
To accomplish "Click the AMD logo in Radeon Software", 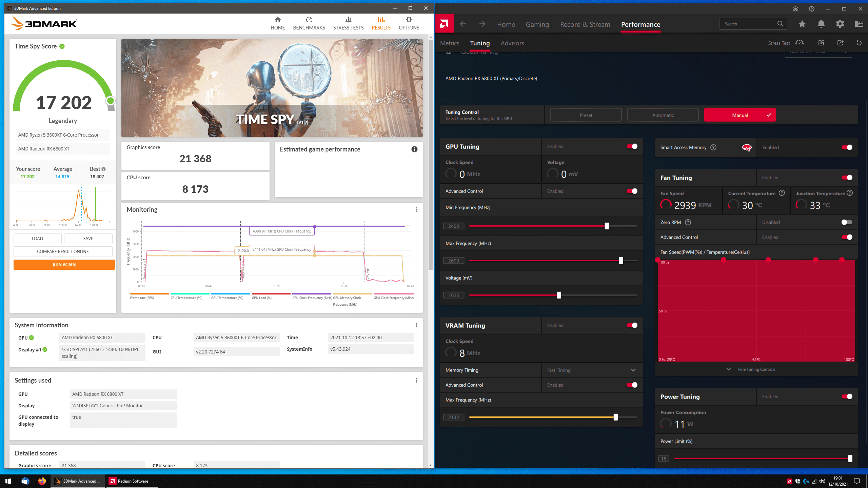I will 444,24.
